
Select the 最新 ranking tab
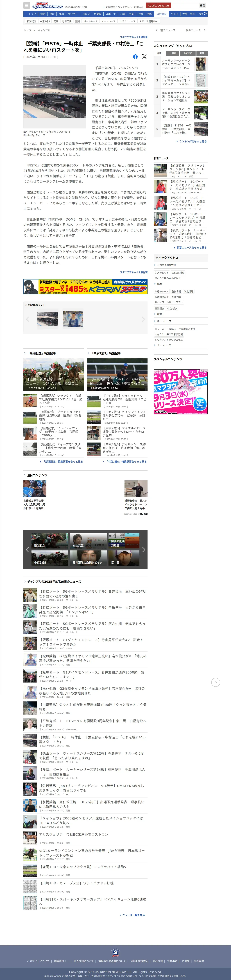[159, 53]
